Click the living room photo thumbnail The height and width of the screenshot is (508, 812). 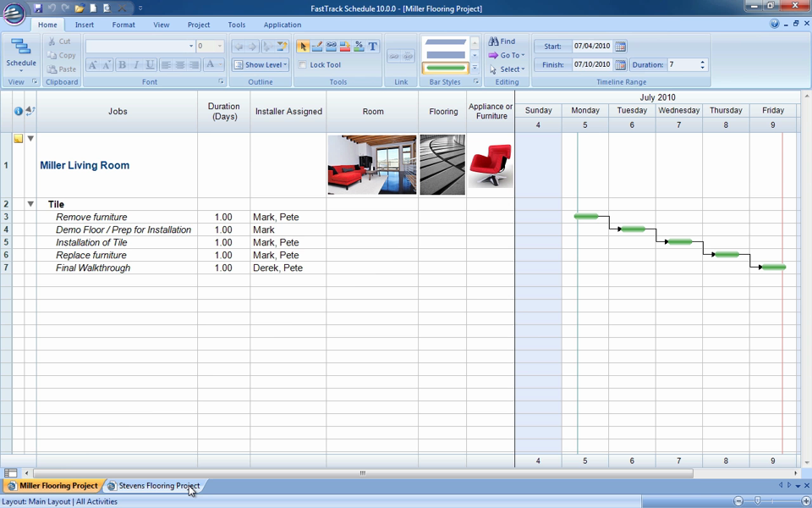click(372, 165)
